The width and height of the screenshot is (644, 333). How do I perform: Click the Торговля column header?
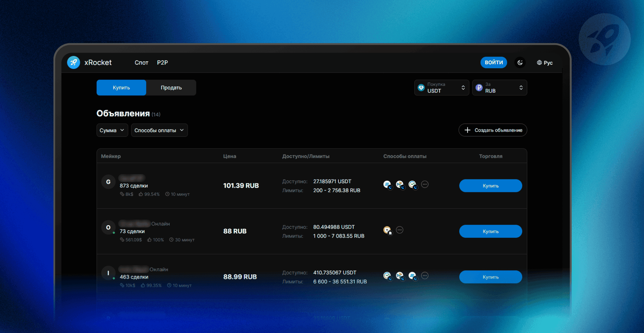pyautogui.click(x=491, y=156)
